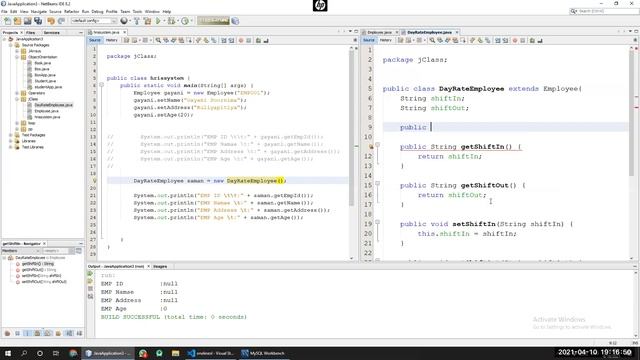Collapse the JavaApplication3 project node

point(4,39)
